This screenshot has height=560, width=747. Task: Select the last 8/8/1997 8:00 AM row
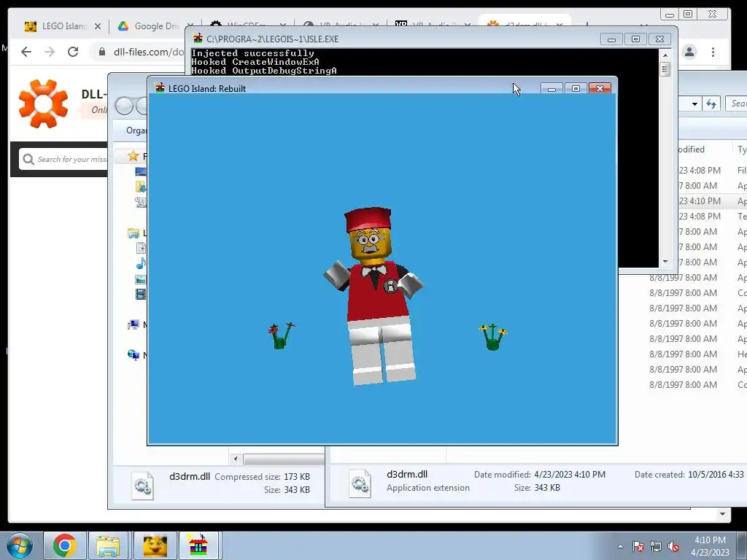pyautogui.click(x=698, y=385)
